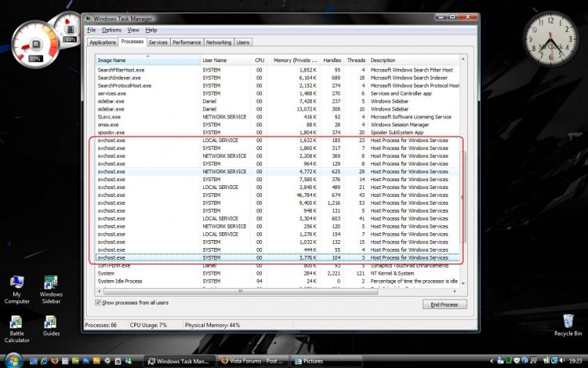Launch Dreamweaver from quick launch

[75, 360]
